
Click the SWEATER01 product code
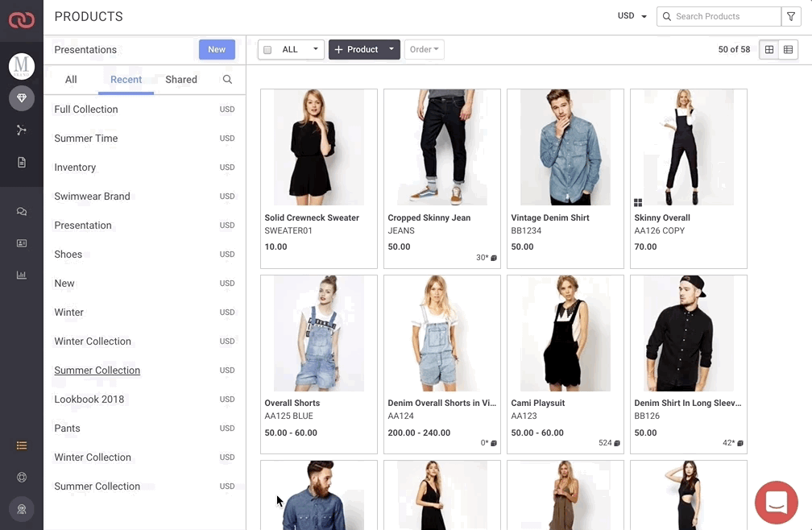point(288,231)
